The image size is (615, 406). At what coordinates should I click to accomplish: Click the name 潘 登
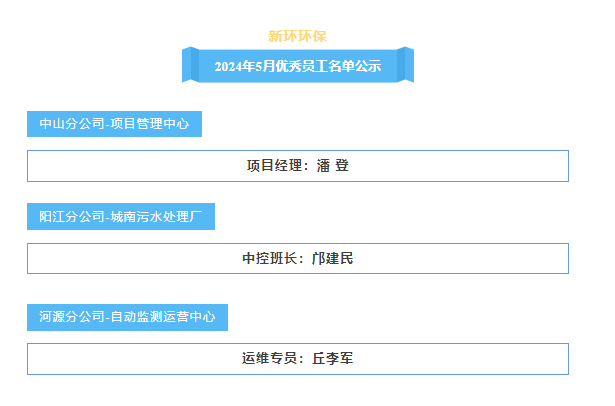[333, 166]
